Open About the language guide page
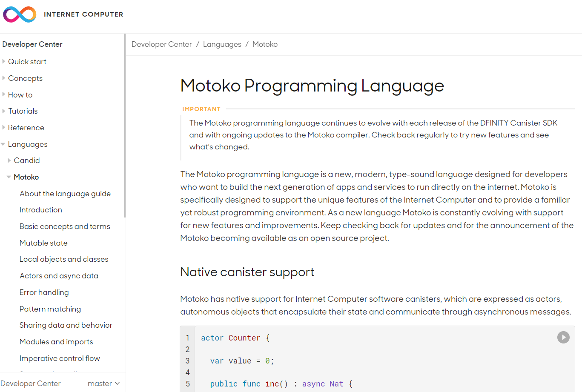The height and width of the screenshot is (392, 582). tap(65, 194)
